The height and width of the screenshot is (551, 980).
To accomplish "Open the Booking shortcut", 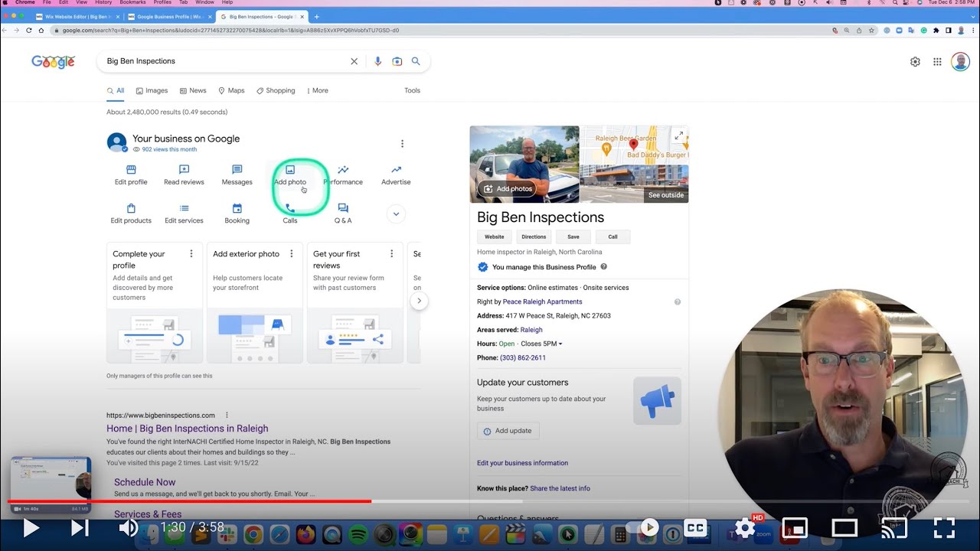I will click(237, 214).
